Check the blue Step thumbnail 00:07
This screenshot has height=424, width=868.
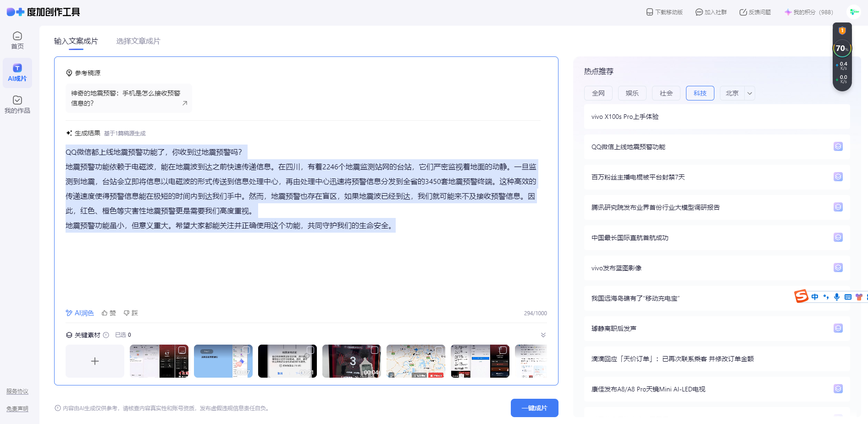pyautogui.click(x=246, y=350)
